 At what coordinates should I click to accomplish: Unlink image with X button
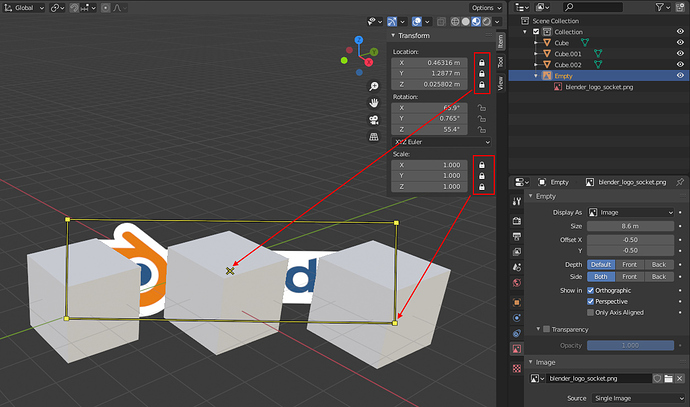point(680,378)
